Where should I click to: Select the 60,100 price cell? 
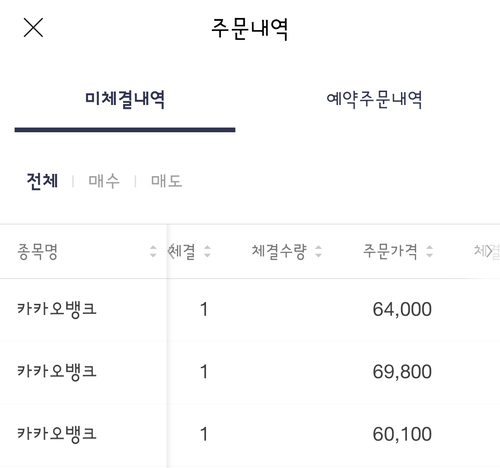(402, 434)
